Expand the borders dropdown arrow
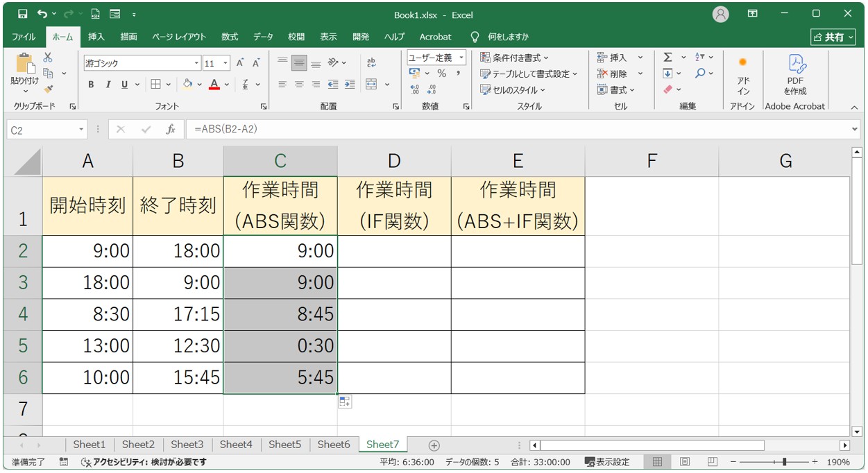The width and height of the screenshot is (868, 473). pyautogui.click(x=169, y=85)
